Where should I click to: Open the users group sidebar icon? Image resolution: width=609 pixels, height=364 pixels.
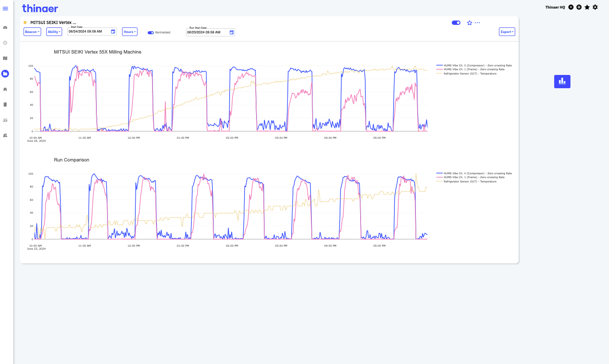point(5,135)
